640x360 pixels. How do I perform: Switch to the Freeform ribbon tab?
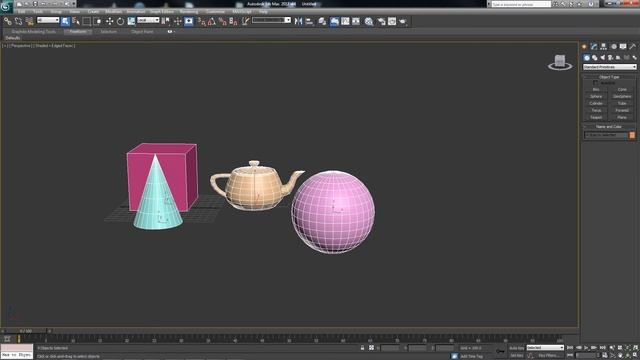pos(78,31)
